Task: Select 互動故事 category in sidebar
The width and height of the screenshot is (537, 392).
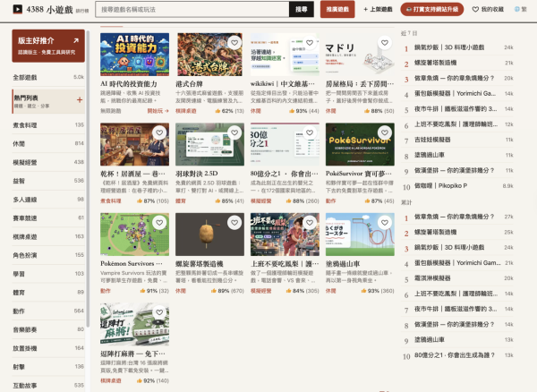Action: pyautogui.click(x=48, y=385)
